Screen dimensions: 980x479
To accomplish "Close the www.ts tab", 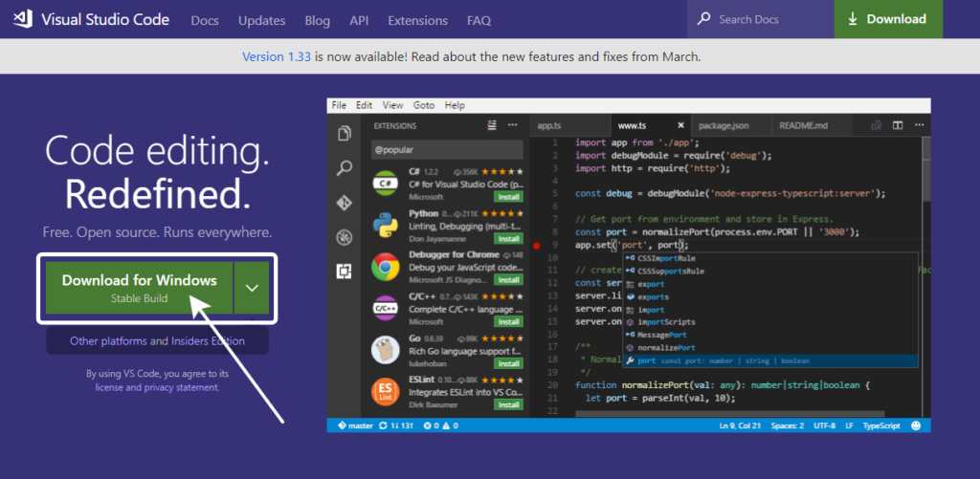I will (x=681, y=125).
